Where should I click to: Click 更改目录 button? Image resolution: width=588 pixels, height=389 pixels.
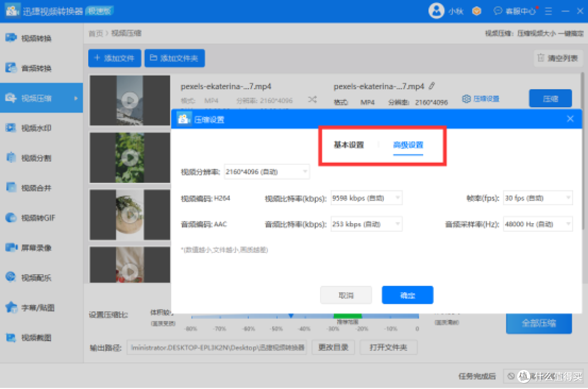[333, 348]
